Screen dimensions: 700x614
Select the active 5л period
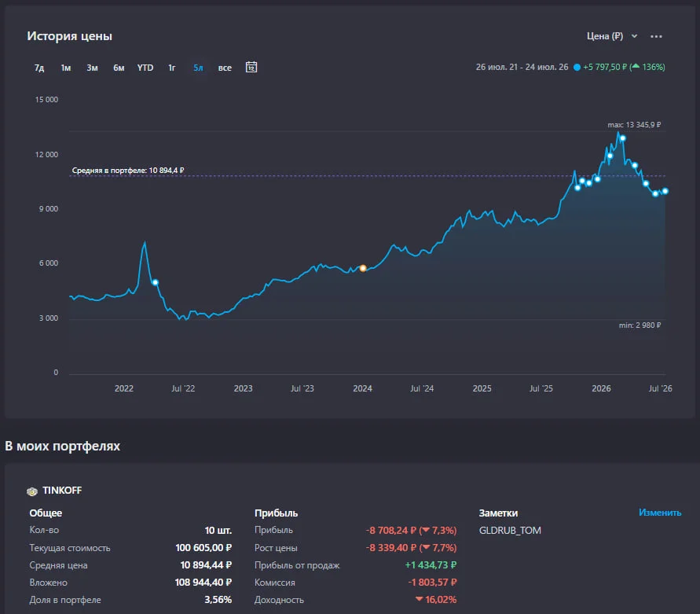198,68
